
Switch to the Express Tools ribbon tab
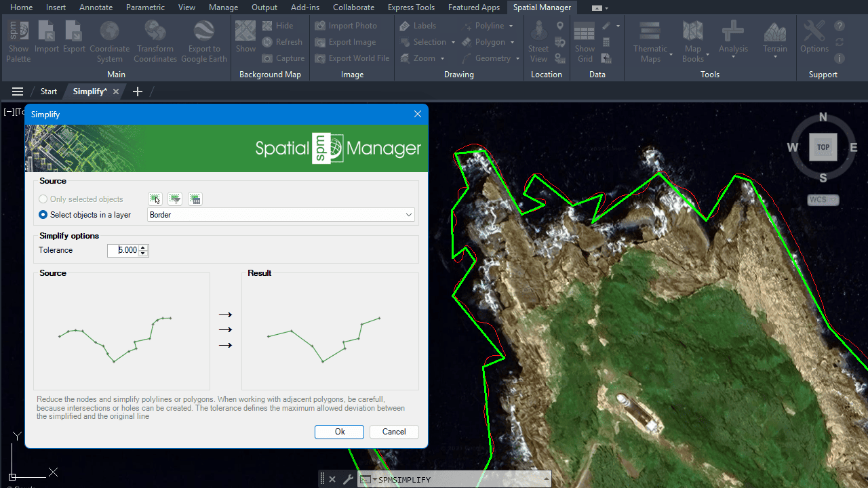[411, 7]
